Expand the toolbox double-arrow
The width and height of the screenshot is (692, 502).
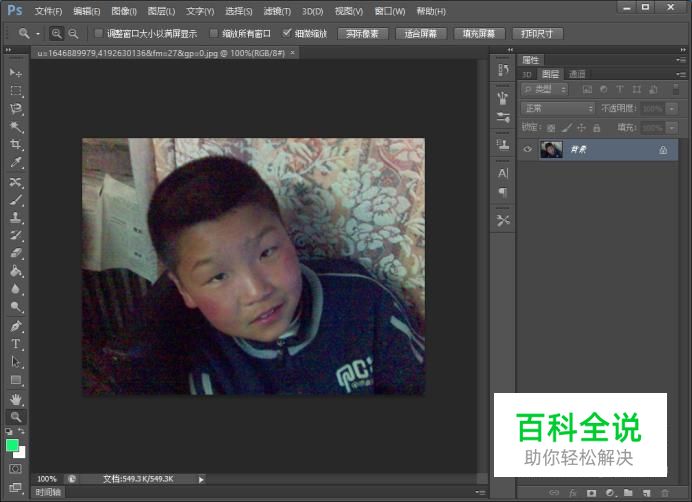click(8, 50)
